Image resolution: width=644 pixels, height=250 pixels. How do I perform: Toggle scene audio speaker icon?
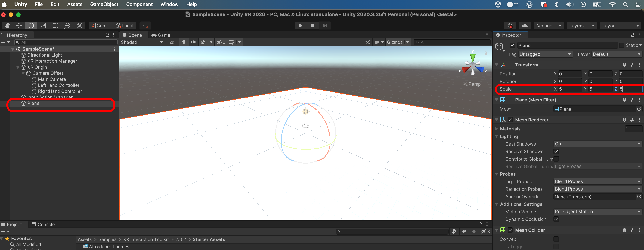pyautogui.click(x=194, y=42)
